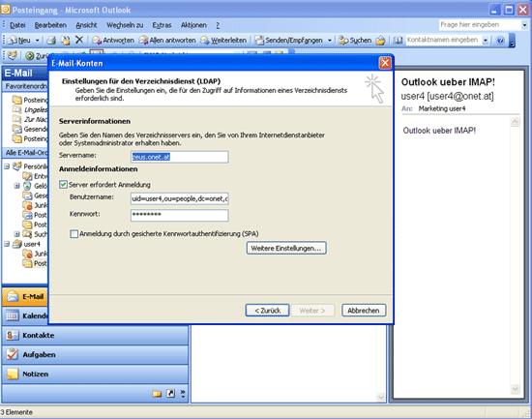Select Posteingang folder under user4
Screen dimensions: 532x419
[36, 263]
